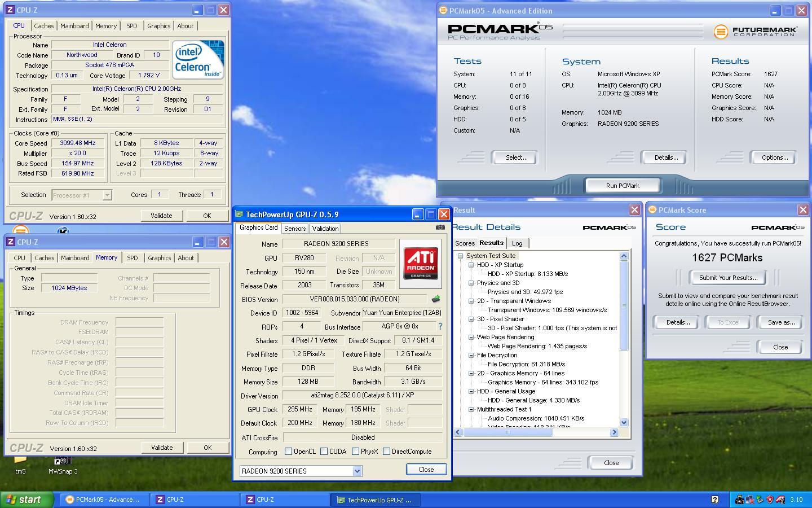The image size is (812, 508).
Task: Click the ATI Radeon logo in GPU-Z
Action: [421, 264]
